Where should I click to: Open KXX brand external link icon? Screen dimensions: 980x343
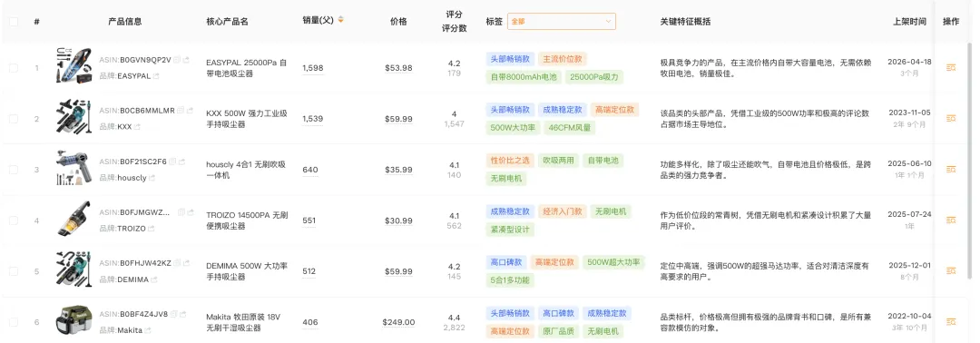pyautogui.click(x=138, y=127)
